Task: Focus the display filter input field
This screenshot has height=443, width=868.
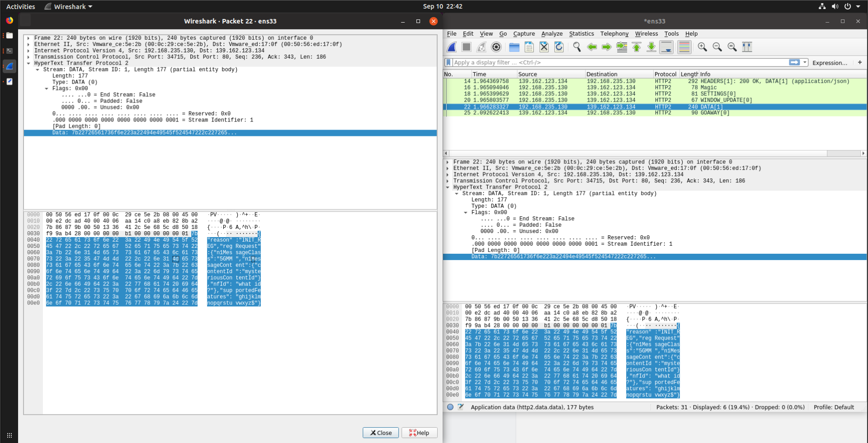Action: pos(620,62)
